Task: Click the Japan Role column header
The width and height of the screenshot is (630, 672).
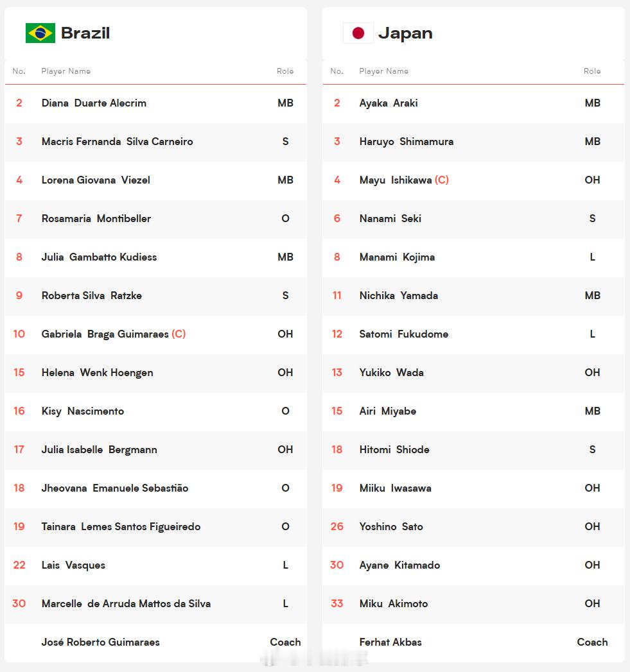Action: pyautogui.click(x=592, y=71)
